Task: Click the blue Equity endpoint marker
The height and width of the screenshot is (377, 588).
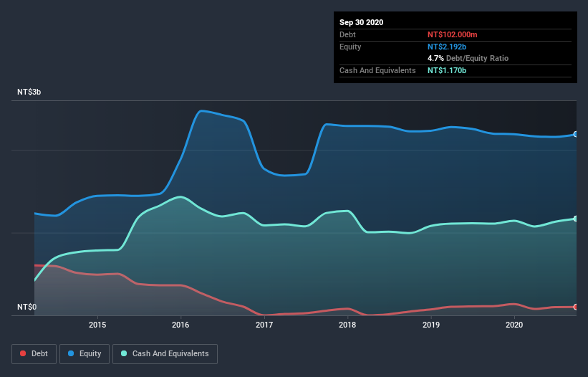Action: 576,134
